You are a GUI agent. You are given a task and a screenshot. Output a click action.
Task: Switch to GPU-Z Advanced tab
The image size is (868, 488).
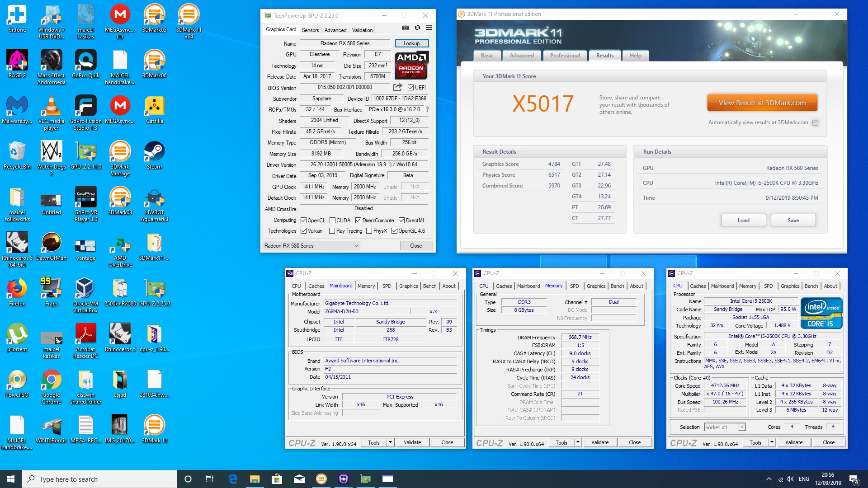[335, 30]
